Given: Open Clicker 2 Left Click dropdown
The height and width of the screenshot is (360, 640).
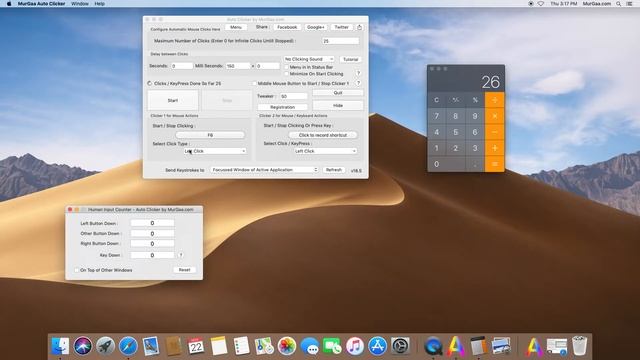Looking at the screenshot, I should tap(325, 151).
